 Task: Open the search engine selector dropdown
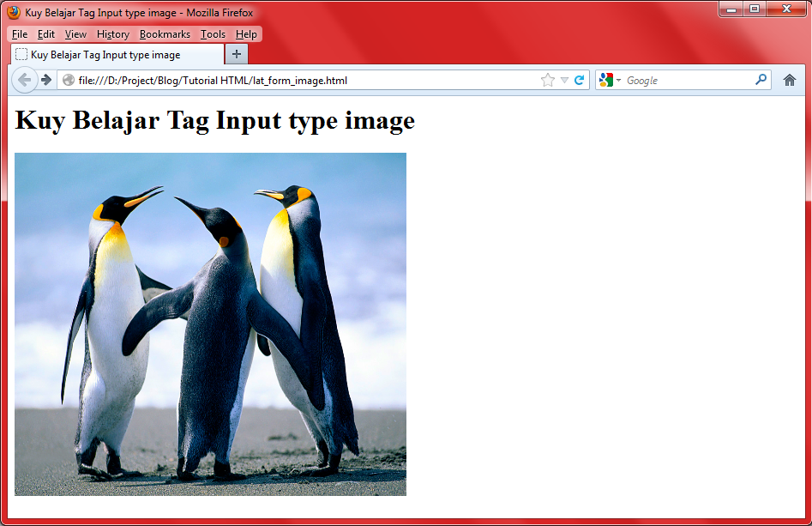click(x=617, y=79)
